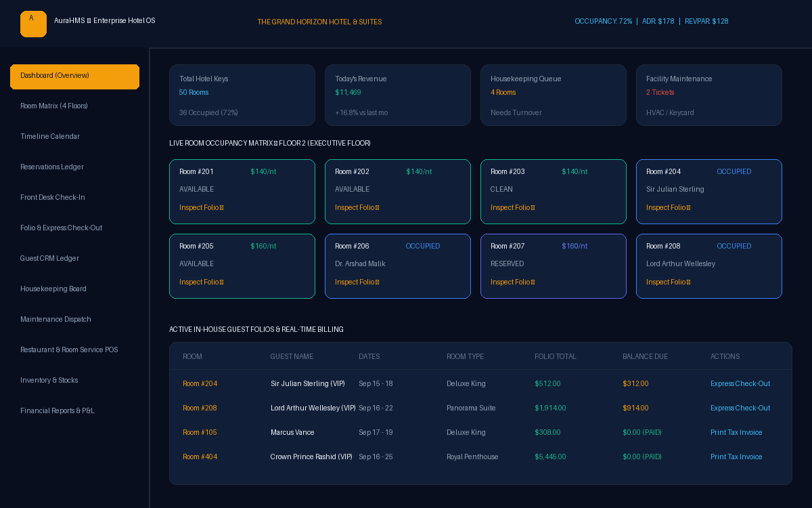Screen dimensions: 812x508
Task: Print Tax Invoice for Crown Prince Rashid
Action: pos(736,457)
